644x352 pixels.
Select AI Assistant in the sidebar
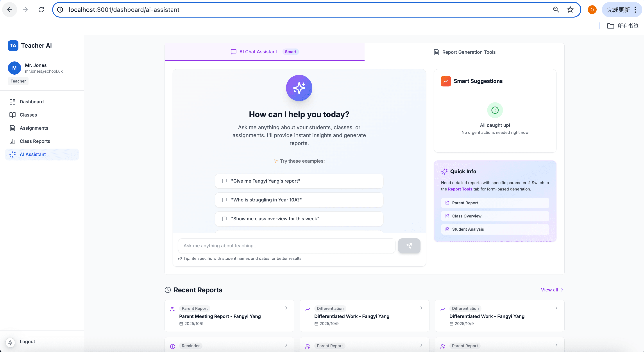(x=32, y=154)
